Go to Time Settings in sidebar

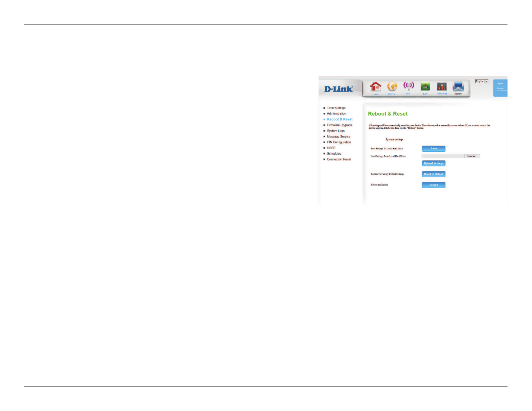336,108
